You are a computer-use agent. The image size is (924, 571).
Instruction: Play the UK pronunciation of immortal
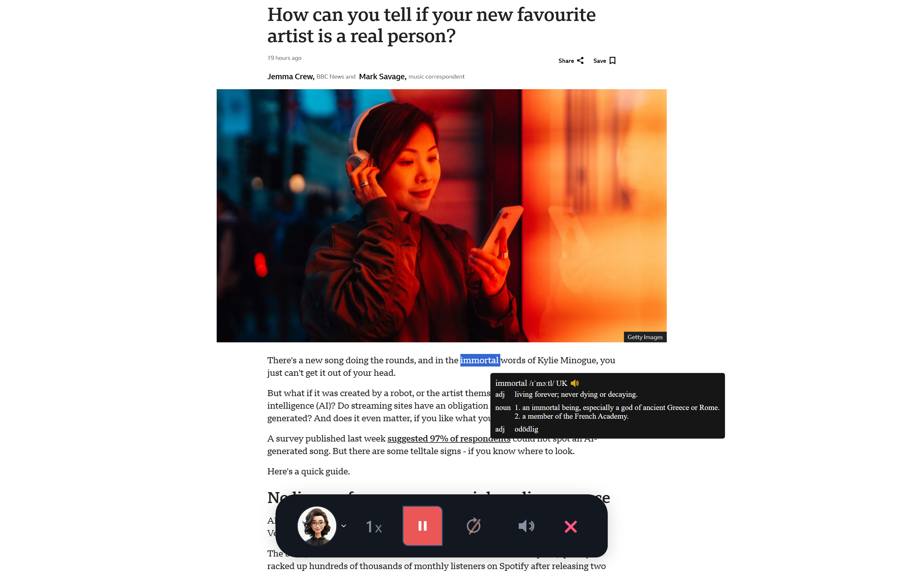point(574,383)
